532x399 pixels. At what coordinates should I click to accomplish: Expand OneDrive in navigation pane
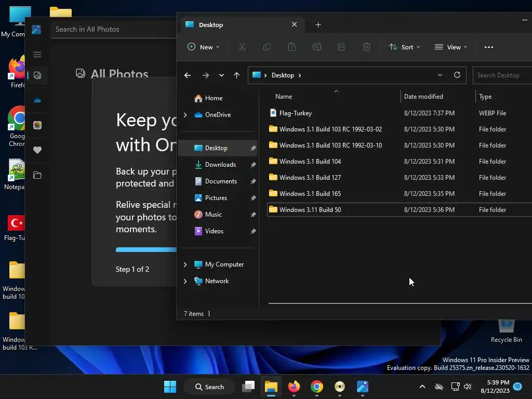tap(185, 115)
